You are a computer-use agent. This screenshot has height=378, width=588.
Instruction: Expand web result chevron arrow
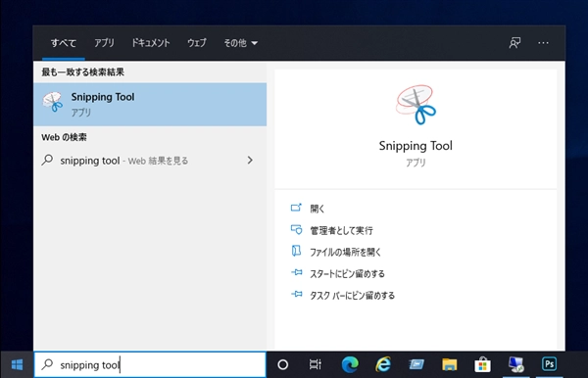(250, 161)
